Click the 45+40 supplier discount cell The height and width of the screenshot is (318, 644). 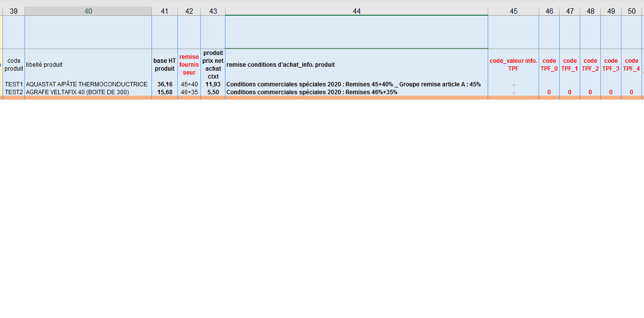click(x=189, y=84)
